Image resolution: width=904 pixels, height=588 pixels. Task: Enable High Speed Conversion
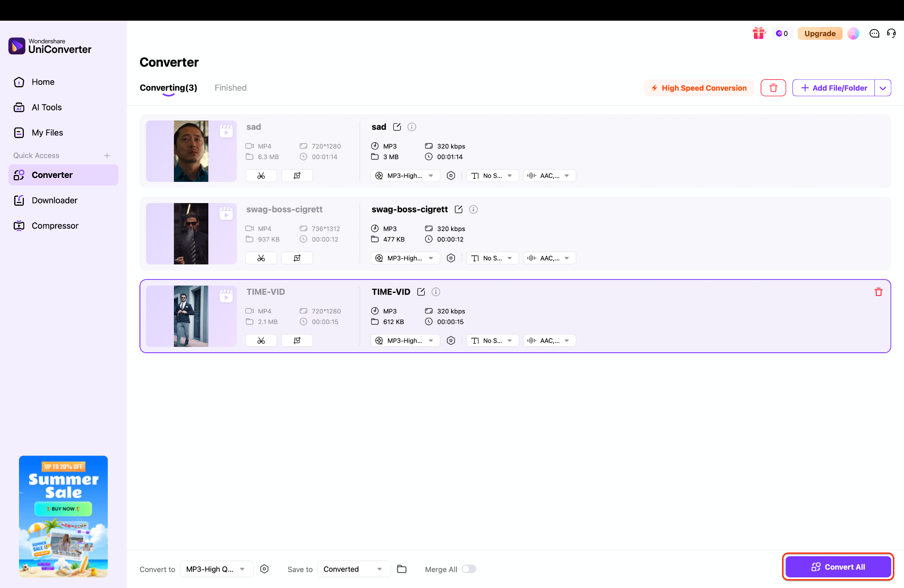[699, 88]
